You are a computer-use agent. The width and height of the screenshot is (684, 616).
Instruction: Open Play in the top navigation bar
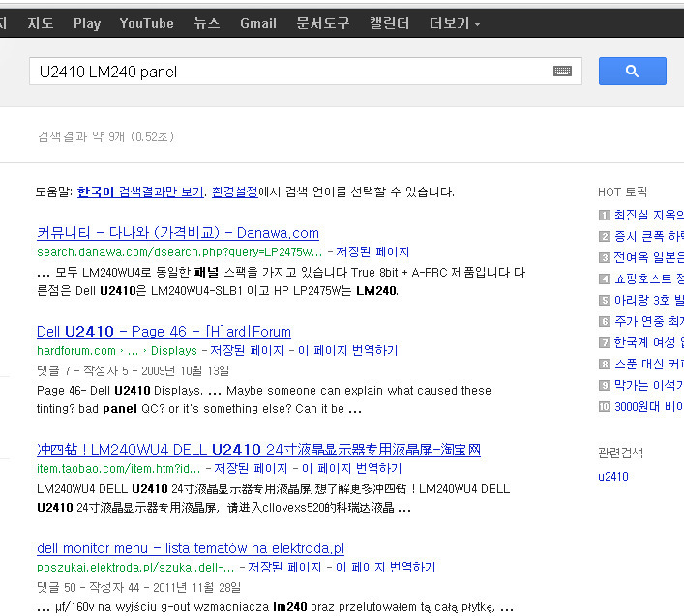(x=87, y=23)
